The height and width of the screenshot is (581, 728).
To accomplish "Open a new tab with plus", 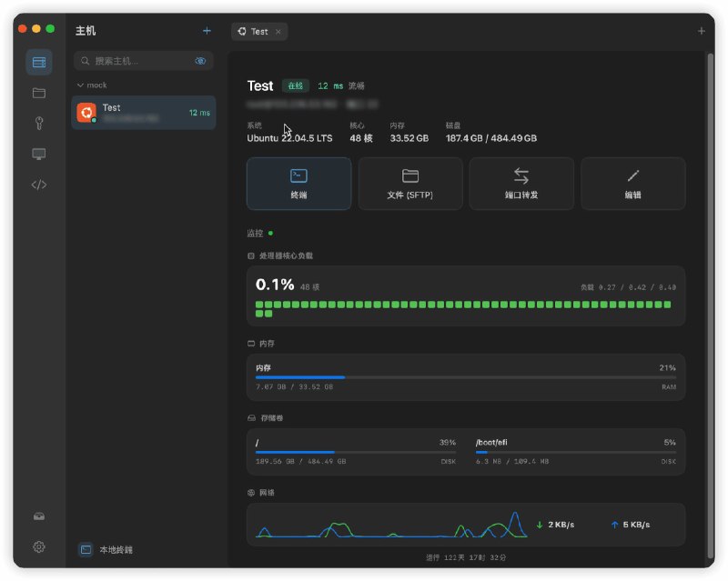I will click(x=701, y=31).
